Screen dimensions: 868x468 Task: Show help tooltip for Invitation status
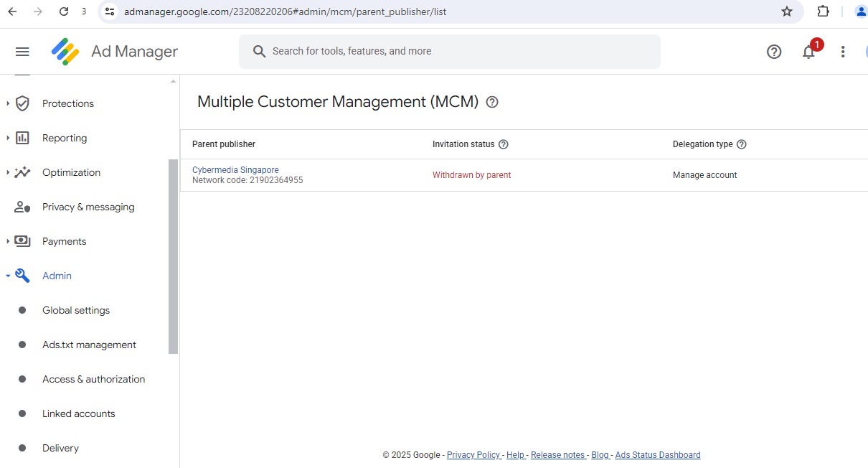pyautogui.click(x=504, y=144)
